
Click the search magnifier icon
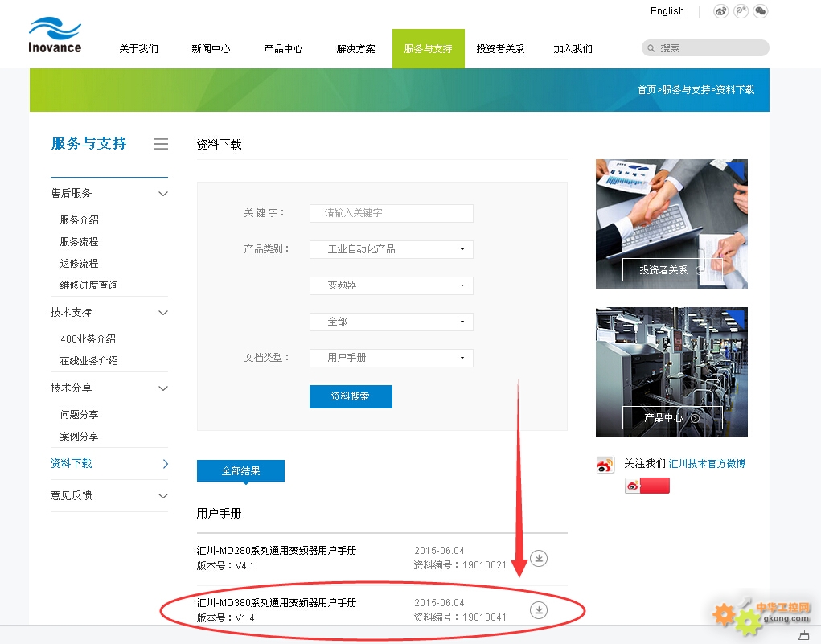point(651,48)
